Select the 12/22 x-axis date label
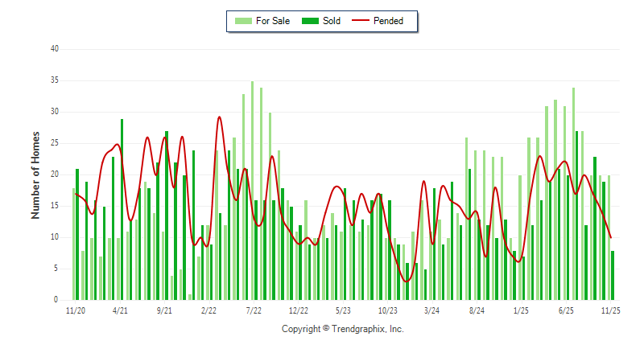Screen dimensions: 644x349 tap(298, 310)
